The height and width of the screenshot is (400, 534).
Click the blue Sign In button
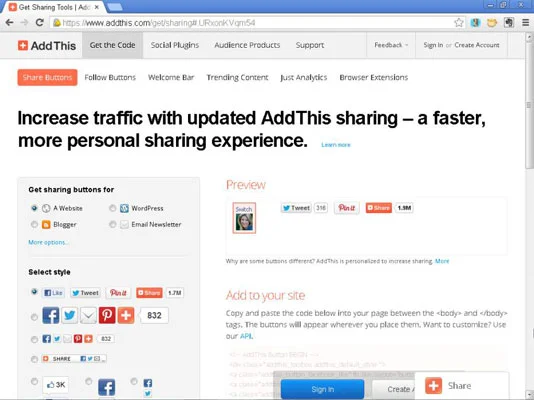tap(322, 389)
